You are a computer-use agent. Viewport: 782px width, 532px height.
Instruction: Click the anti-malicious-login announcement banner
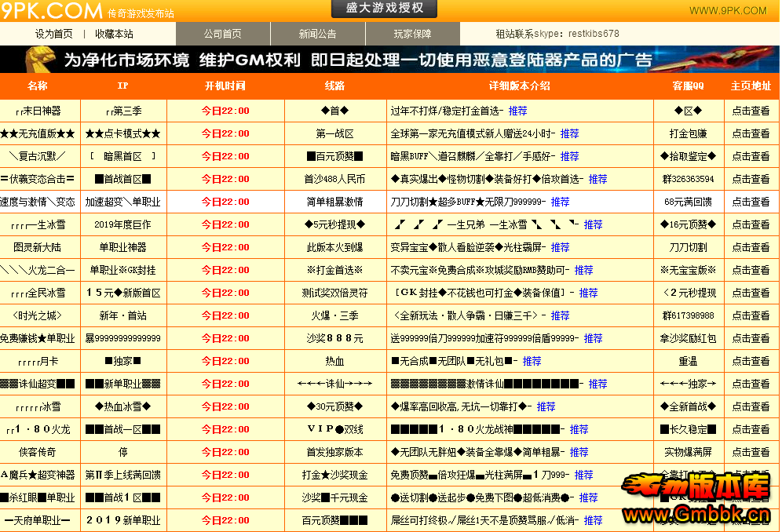pyautogui.click(x=389, y=60)
